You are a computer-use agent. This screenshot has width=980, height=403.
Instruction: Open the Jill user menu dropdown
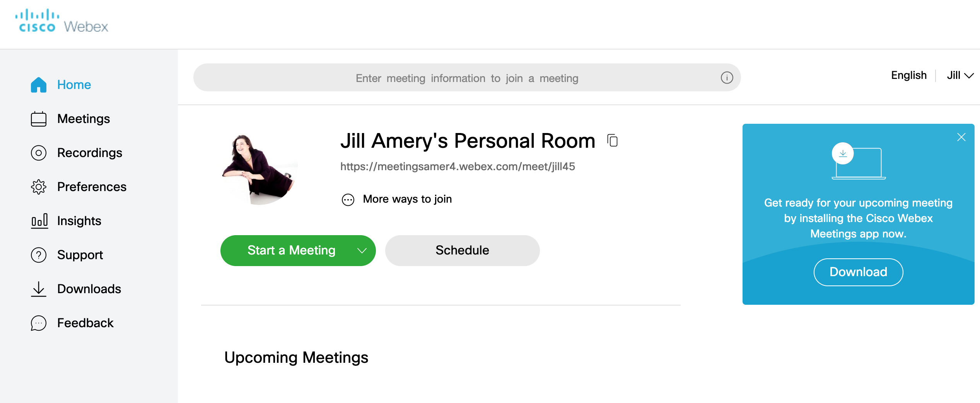(960, 75)
